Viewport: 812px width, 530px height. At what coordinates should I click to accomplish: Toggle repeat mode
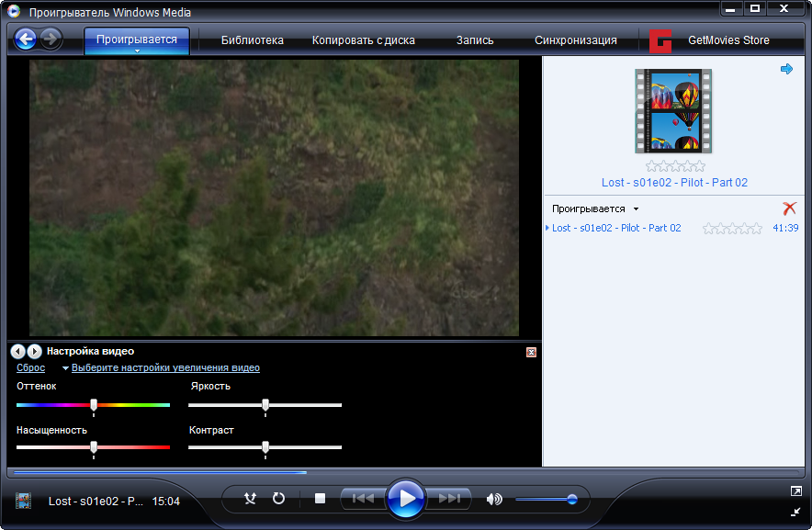(278, 499)
